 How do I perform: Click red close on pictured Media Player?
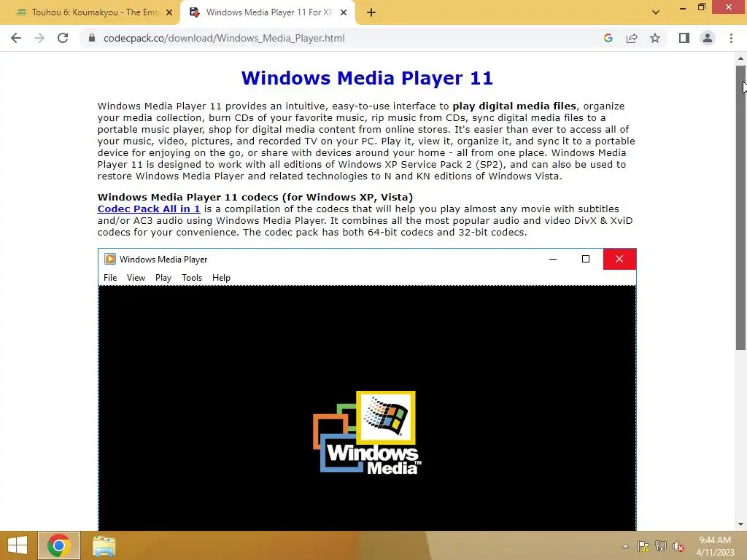(619, 259)
